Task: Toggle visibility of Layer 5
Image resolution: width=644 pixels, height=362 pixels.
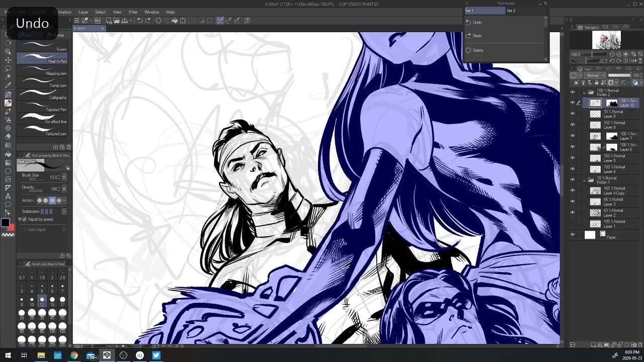Action: pyautogui.click(x=572, y=158)
